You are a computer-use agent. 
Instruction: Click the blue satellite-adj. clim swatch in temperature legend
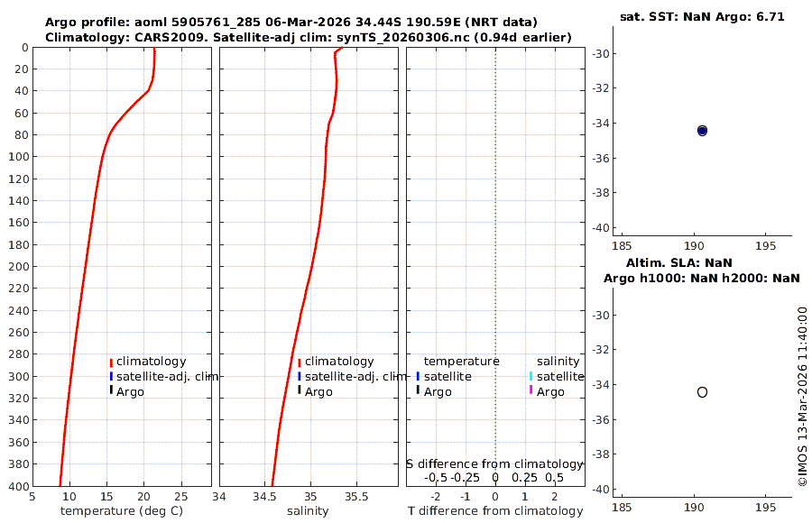[111, 376]
